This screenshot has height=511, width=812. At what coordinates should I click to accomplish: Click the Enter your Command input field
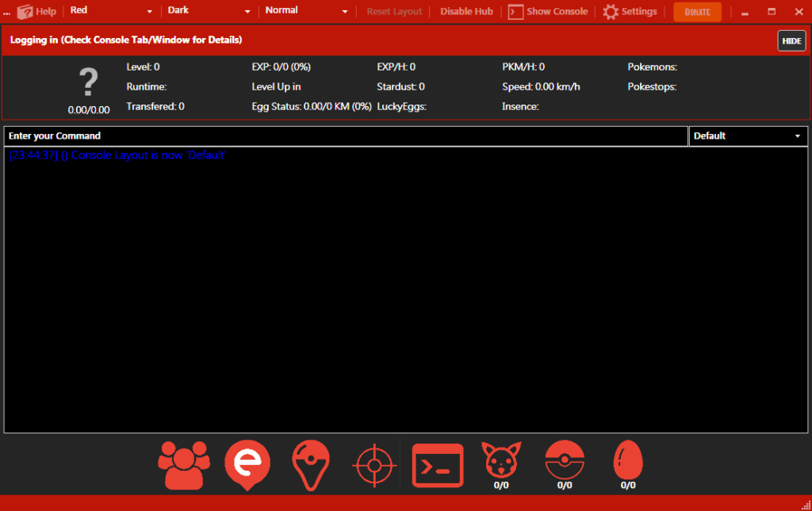(x=346, y=136)
